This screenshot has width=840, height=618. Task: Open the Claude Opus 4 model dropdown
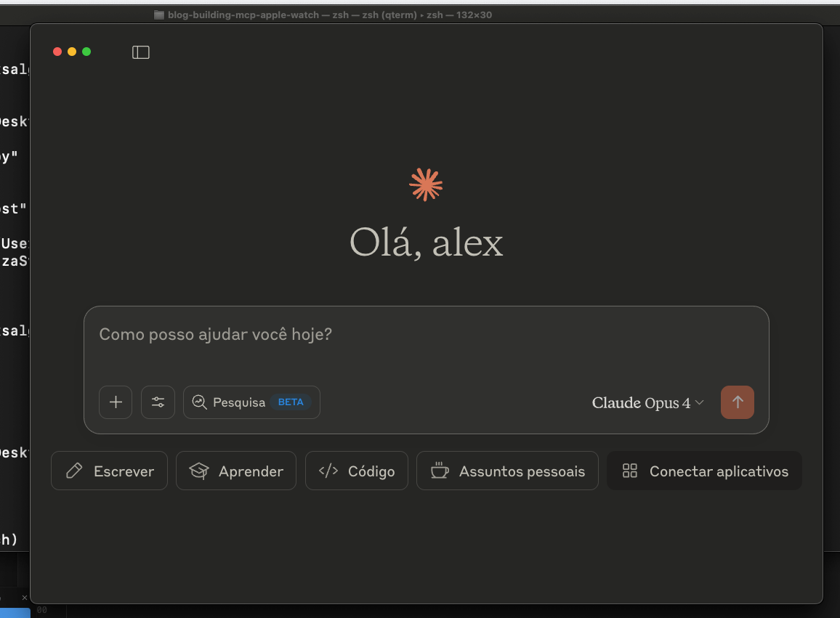coord(647,403)
